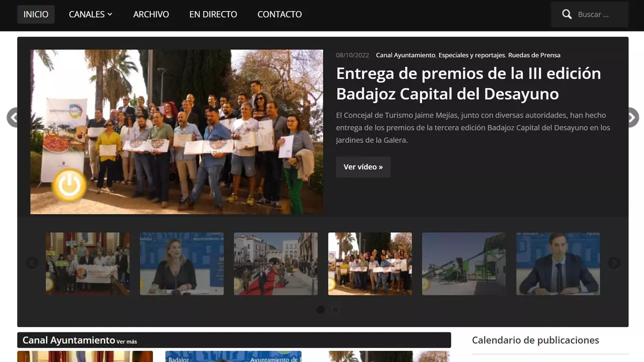Click the Ver vídeo button
This screenshot has width=644, height=362.
coord(363,167)
